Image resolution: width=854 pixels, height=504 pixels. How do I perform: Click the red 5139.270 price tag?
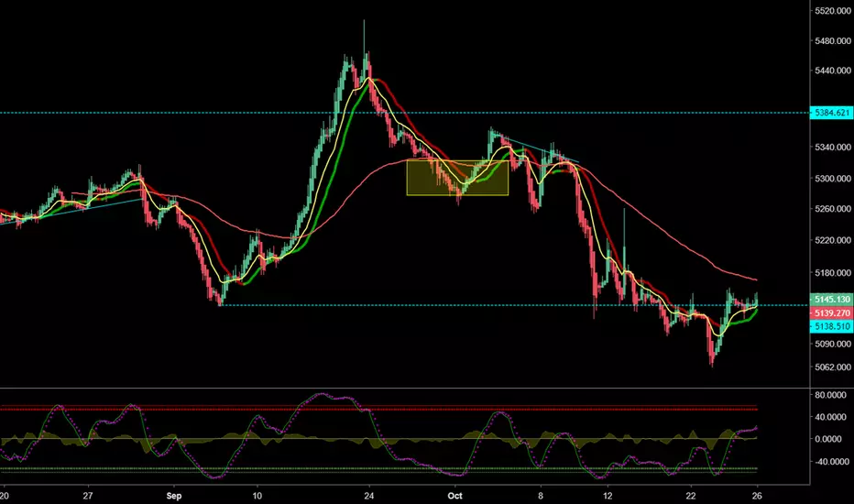tap(831, 312)
